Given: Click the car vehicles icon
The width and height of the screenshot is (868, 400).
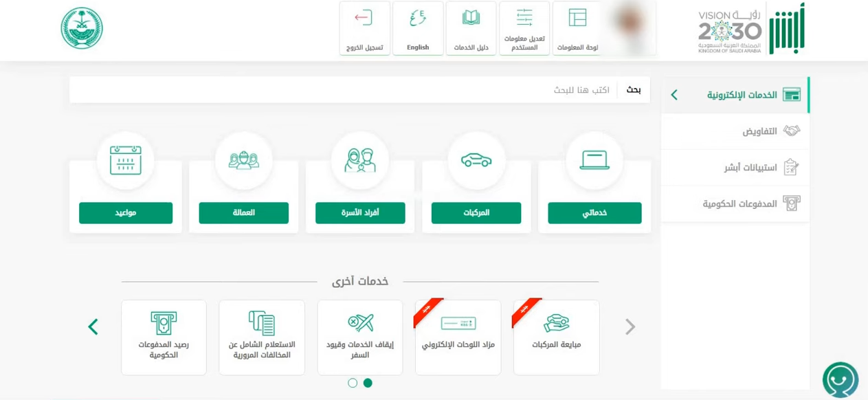Looking at the screenshot, I should [476, 160].
